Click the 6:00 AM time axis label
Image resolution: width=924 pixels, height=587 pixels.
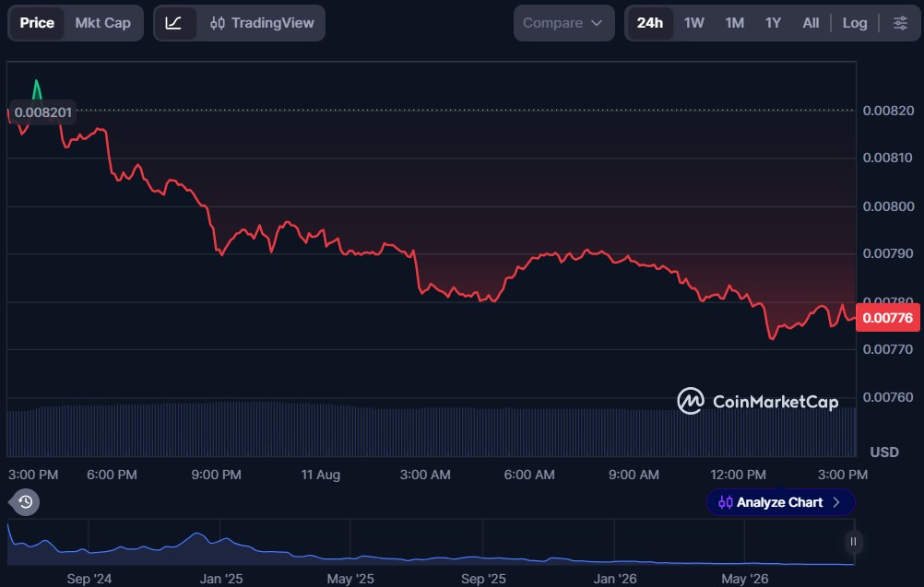click(529, 475)
